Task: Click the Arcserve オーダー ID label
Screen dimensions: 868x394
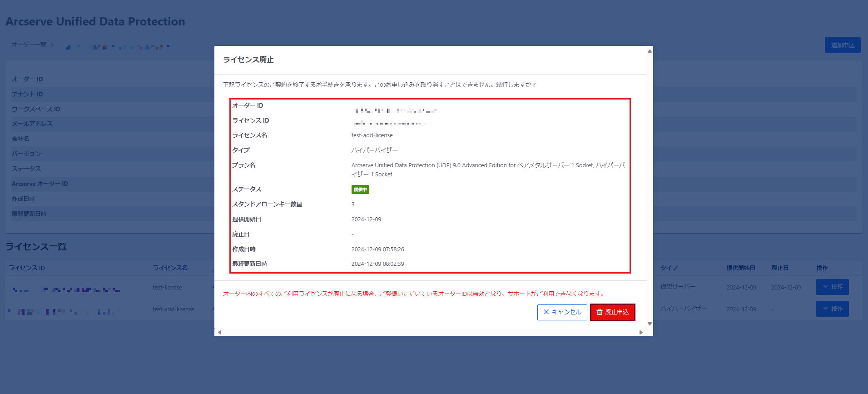Action: (40, 184)
